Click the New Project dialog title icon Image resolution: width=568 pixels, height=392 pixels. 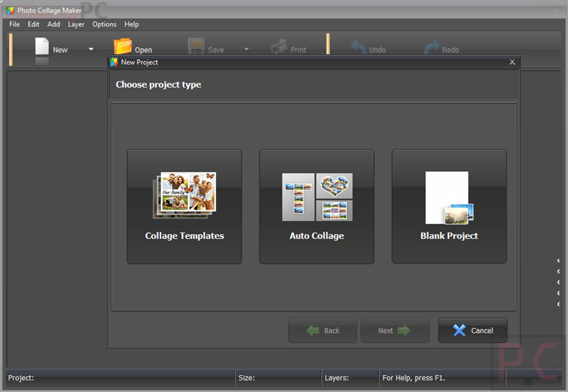point(114,62)
